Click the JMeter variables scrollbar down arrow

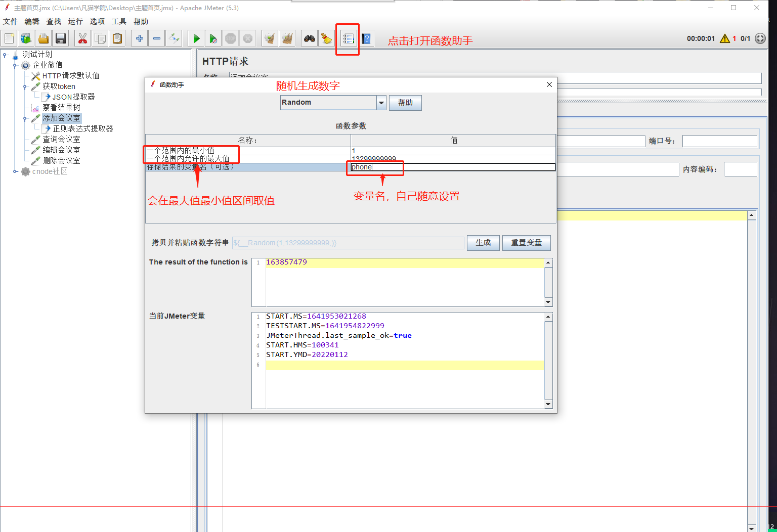[548, 404]
